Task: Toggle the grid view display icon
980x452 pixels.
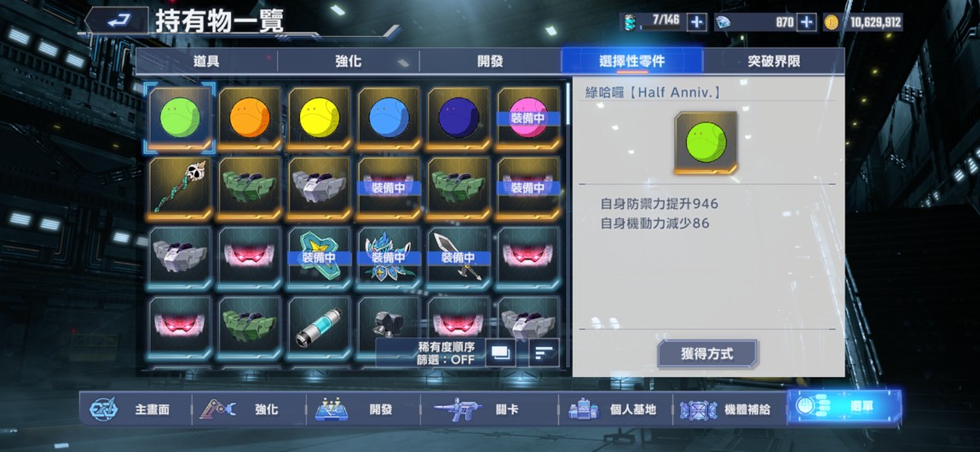Action: pyautogui.click(x=500, y=352)
